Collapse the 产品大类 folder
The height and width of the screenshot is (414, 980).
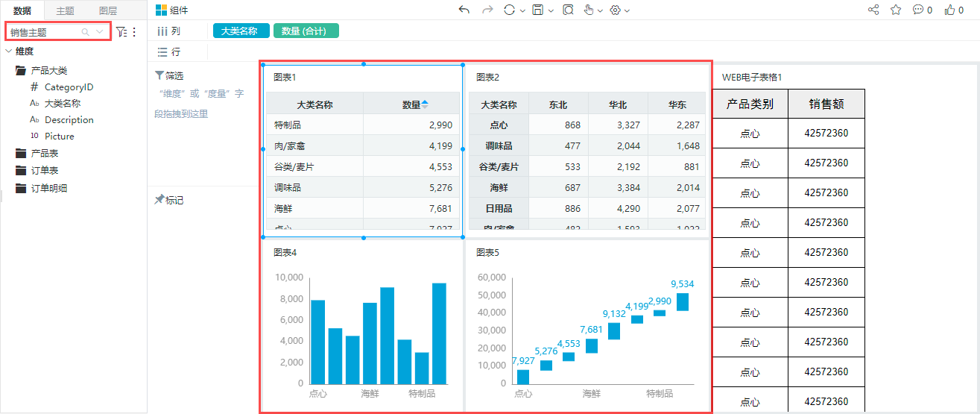click(x=21, y=71)
